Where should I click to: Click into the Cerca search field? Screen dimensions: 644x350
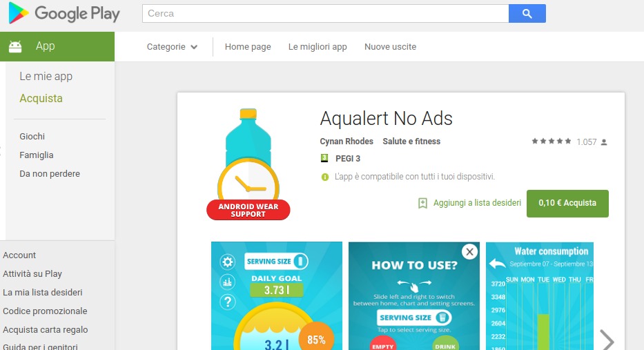tap(325, 14)
